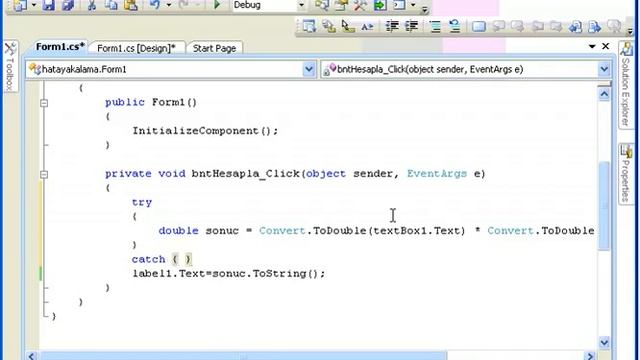Go to previous bookmark in folder icon
The width and height of the screenshot is (640, 360).
(537, 27)
